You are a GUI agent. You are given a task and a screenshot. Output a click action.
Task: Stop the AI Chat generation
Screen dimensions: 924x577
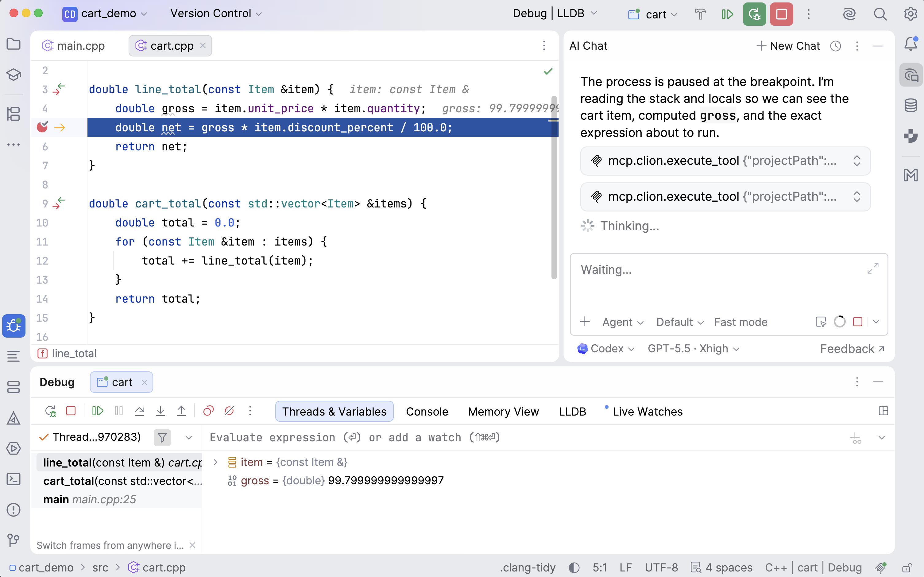[x=858, y=322]
